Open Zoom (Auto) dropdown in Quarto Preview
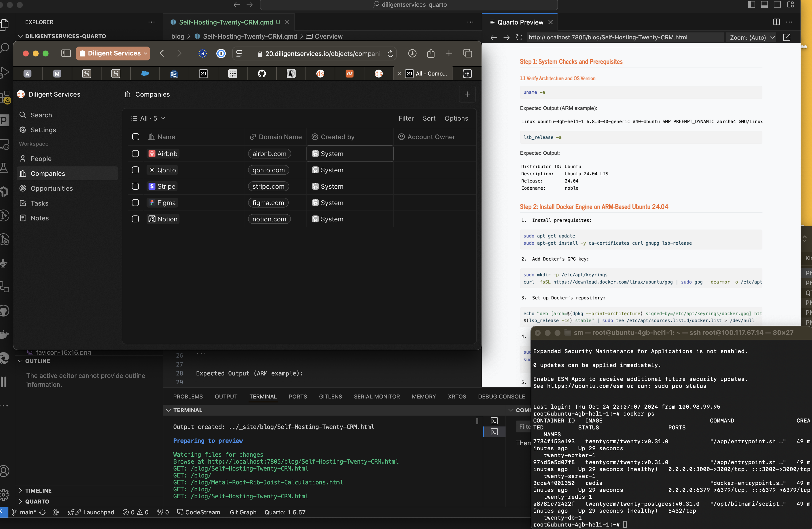This screenshot has height=529, width=812. point(752,37)
